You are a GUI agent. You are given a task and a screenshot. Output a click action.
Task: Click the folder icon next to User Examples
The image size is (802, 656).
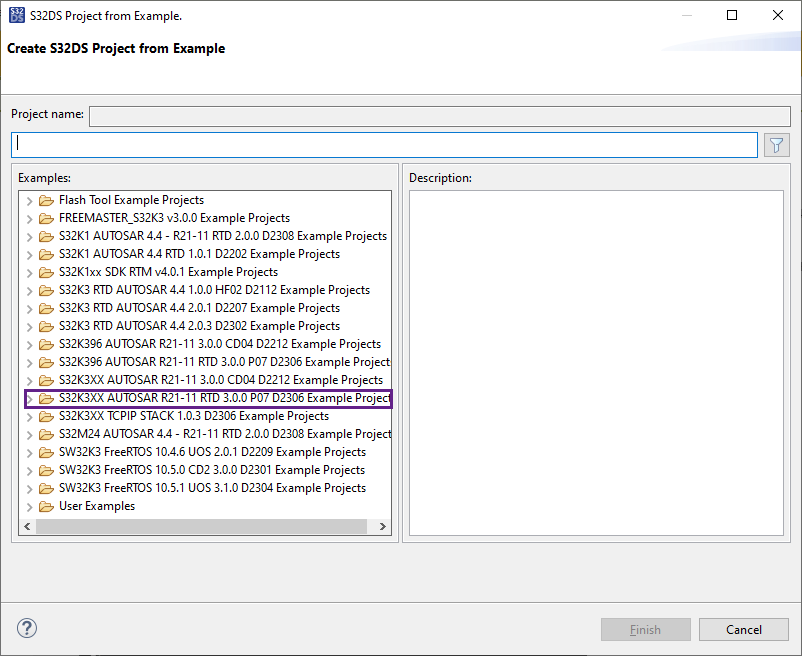(x=46, y=506)
